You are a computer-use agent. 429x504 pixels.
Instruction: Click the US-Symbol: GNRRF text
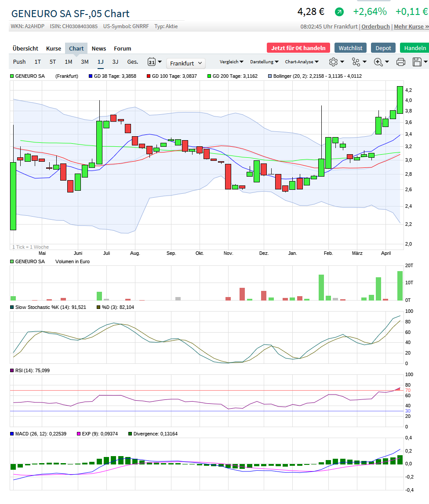(126, 26)
